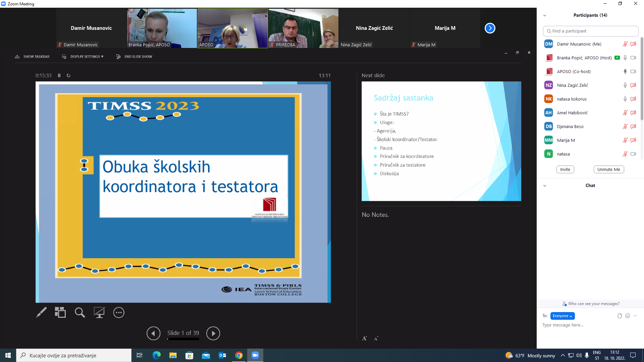Viewport: 644px width, 362px height.
Task: Open more slide show options ellipsis
Action: 119,312
